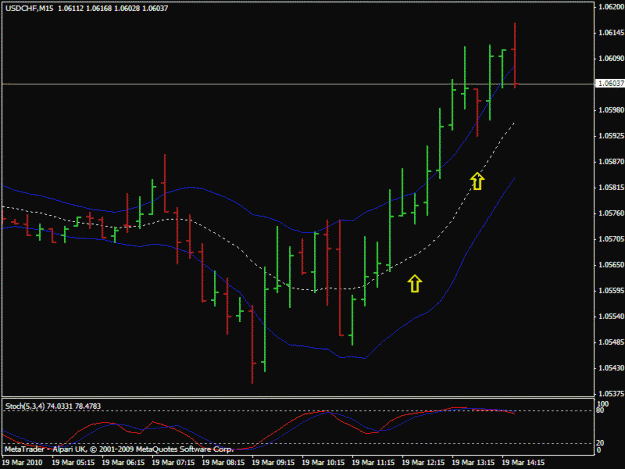The width and height of the screenshot is (625, 469).
Task: Click the 1.05485 price scale value
Action: [611, 342]
